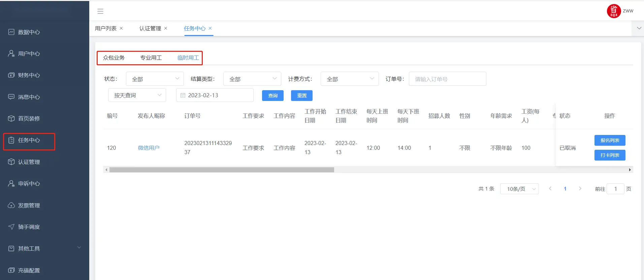Click the 财务中心 wallet icon
644x280 pixels.
click(x=11, y=75)
